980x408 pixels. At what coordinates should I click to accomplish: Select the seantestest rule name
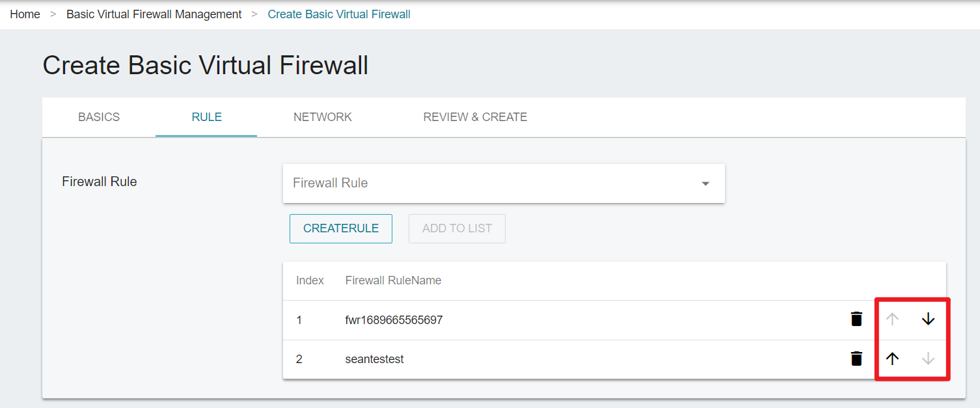click(374, 359)
